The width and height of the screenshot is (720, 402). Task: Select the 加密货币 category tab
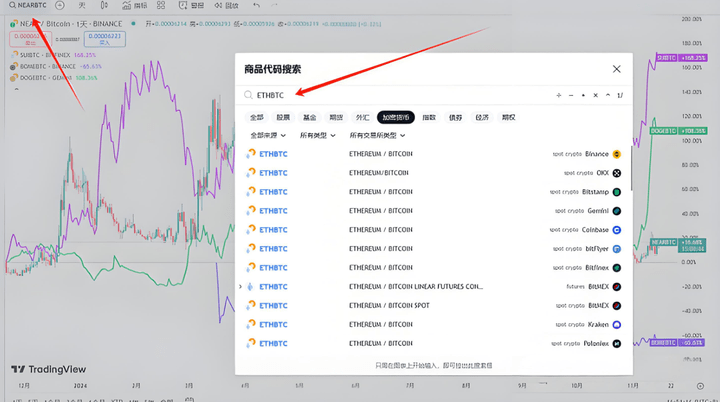click(x=396, y=118)
